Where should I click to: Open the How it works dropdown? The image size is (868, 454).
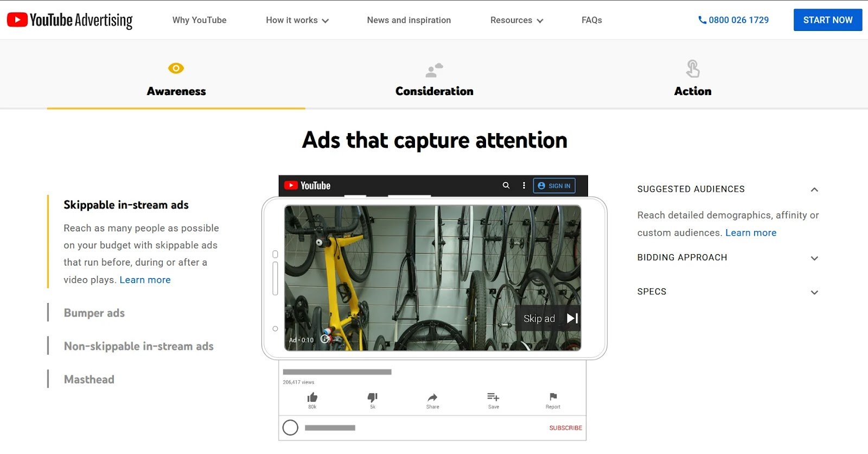coord(297,20)
